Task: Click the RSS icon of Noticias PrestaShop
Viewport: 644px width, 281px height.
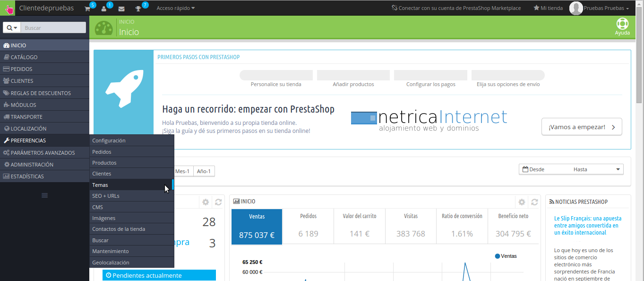Action: tap(551, 202)
